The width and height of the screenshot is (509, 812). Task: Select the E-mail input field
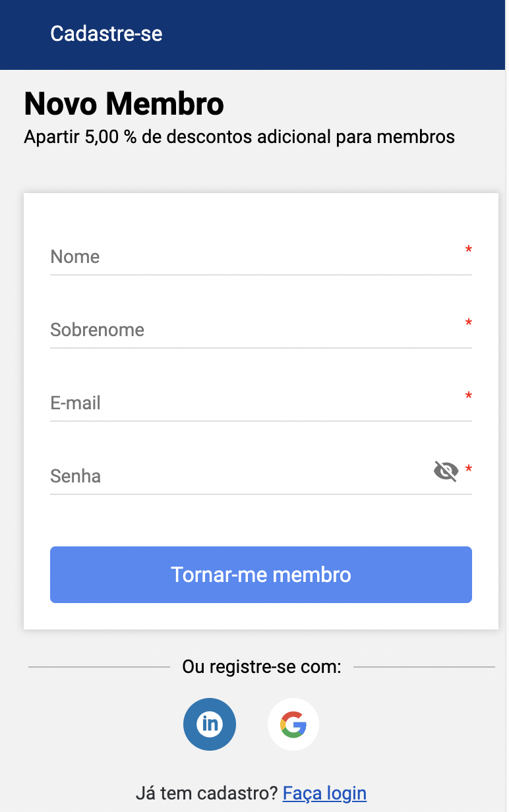point(251,403)
